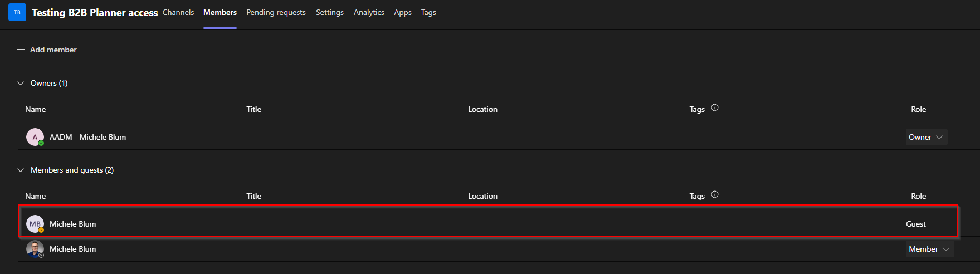Select the guest Michele Blum row
The height and width of the screenshot is (274, 980).
click(446, 224)
